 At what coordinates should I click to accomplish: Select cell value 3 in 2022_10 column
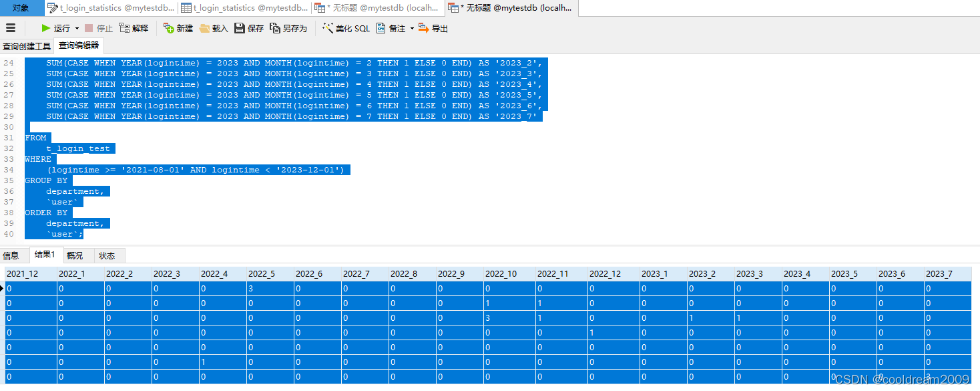coord(510,317)
